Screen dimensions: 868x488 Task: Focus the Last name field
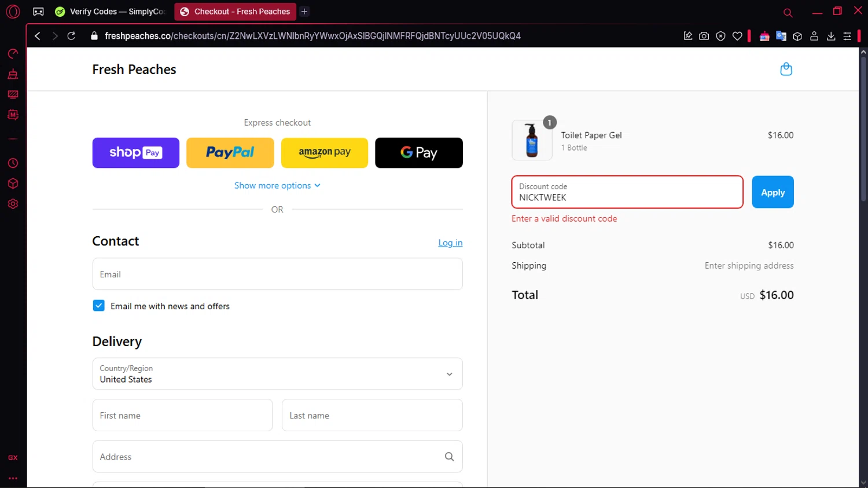(x=372, y=415)
